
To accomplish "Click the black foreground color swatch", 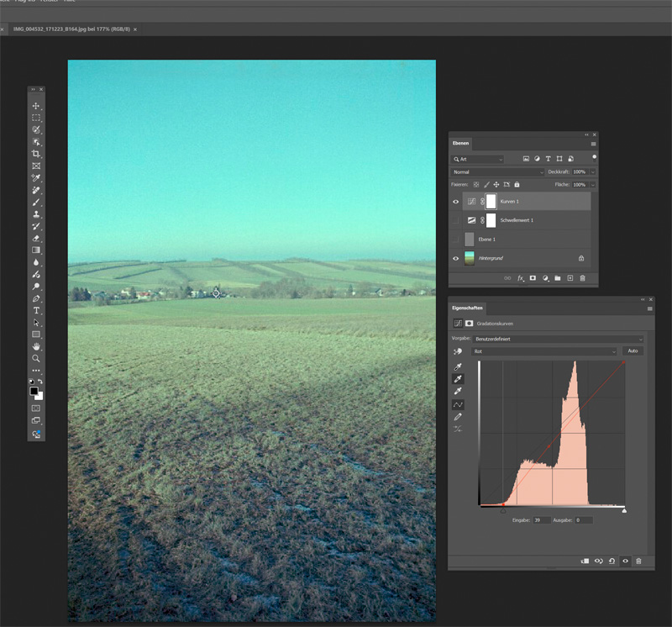I will (x=34, y=391).
